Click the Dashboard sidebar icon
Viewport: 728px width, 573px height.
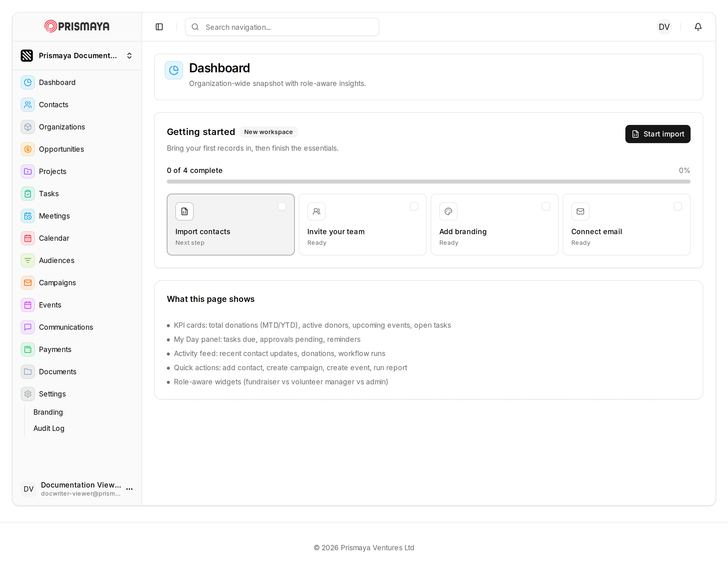28,82
